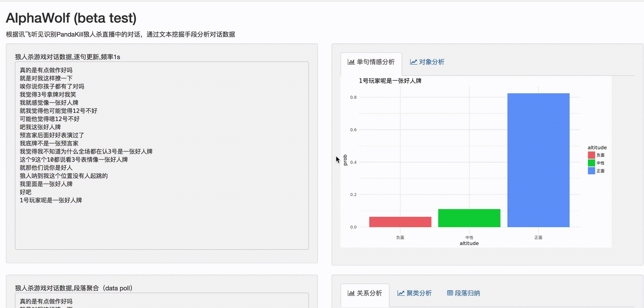Click the line 预言家后面好好表演过了
This screenshot has width=644, height=308.
click(52, 135)
